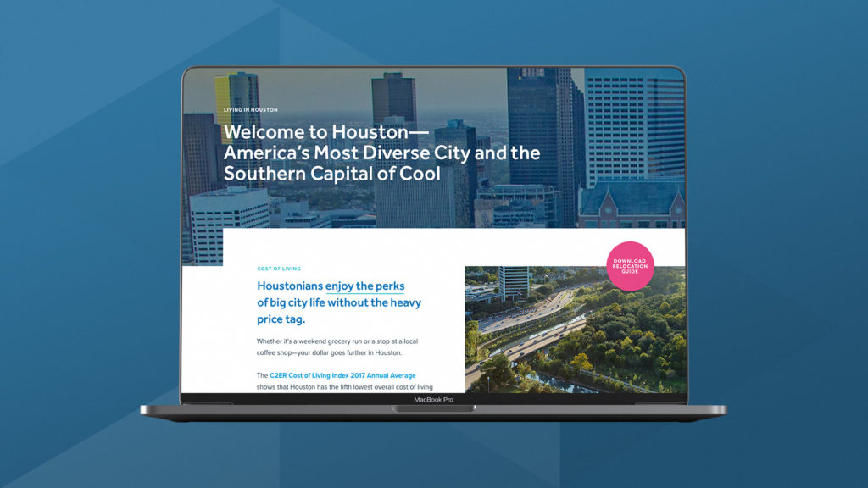Select the aerial highway and park photo

(576, 330)
